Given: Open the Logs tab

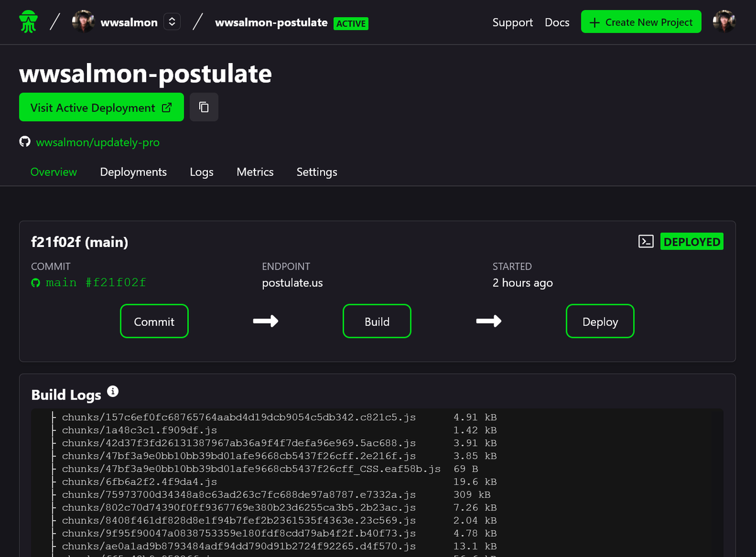Looking at the screenshot, I should click(202, 172).
